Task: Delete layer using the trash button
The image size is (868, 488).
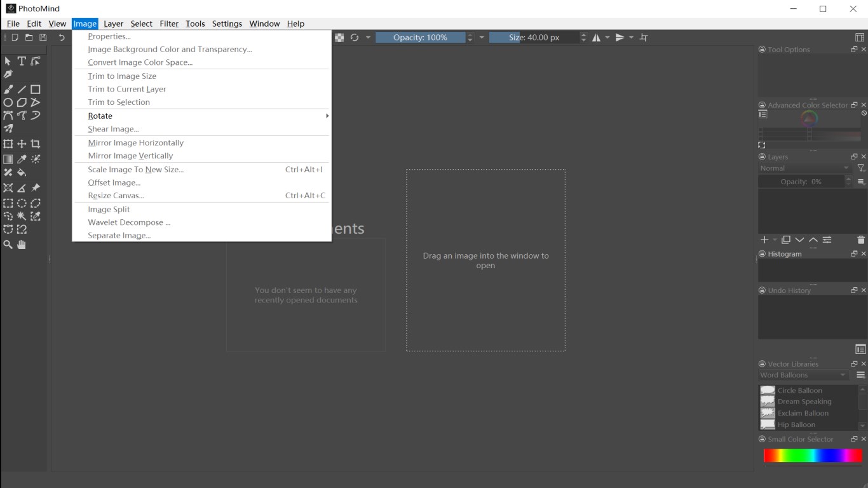Action: tap(861, 240)
